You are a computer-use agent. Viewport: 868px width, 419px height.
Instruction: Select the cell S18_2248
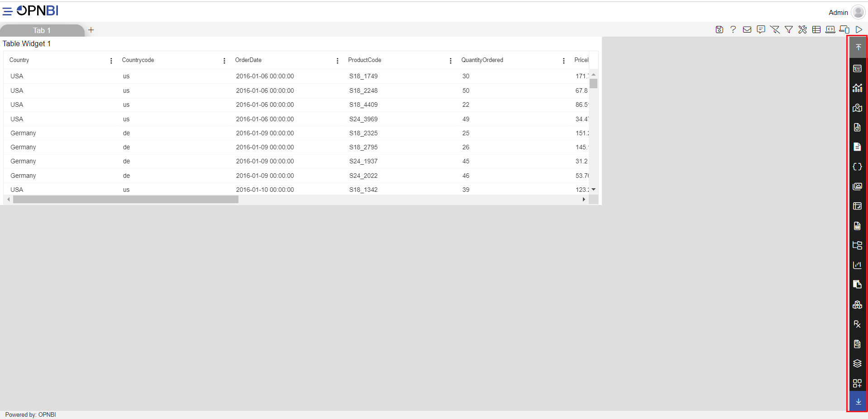(x=363, y=90)
